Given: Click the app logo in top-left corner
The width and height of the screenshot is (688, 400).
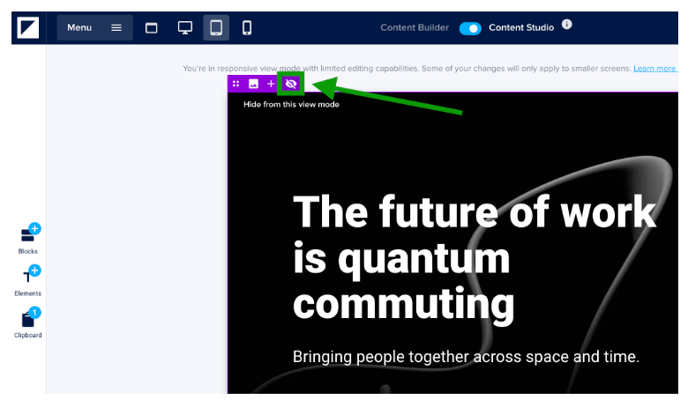Looking at the screenshot, I should coord(28,28).
